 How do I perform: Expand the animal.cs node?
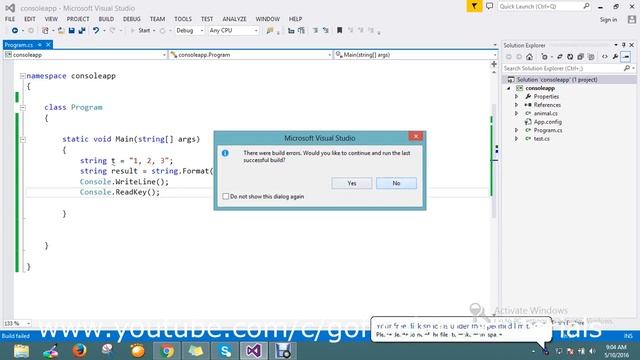517,113
